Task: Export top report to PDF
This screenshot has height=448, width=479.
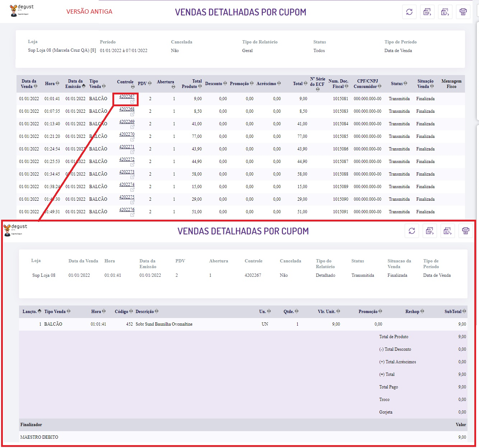Action: 427,12
